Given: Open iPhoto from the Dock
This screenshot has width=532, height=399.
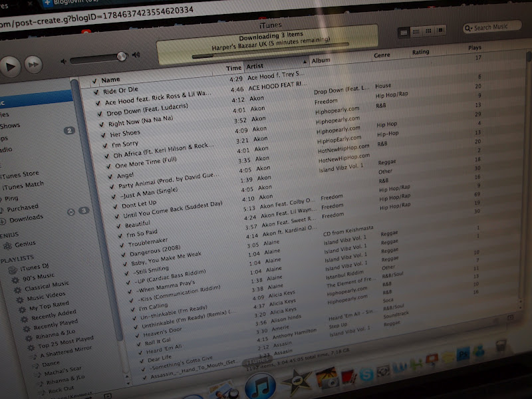Looking at the screenshot, I should (x=326, y=378).
